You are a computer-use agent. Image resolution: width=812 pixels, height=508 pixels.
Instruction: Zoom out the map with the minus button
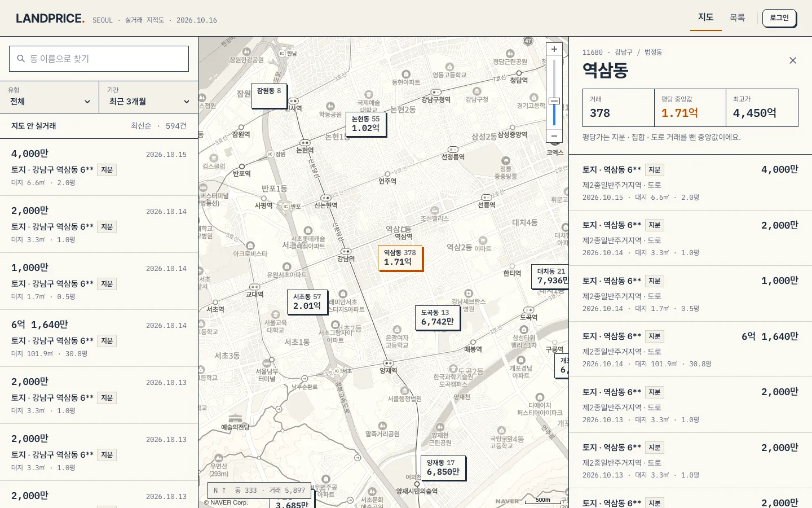(x=554, y=136)
